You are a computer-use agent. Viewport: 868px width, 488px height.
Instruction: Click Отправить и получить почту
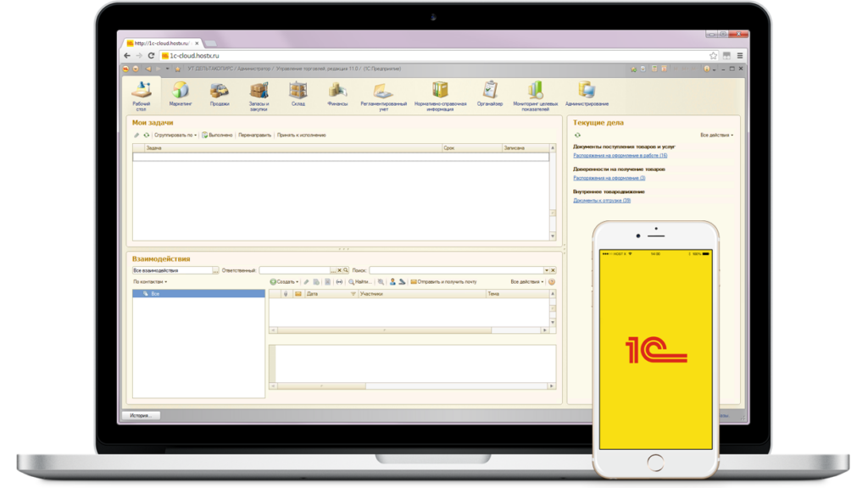click(443, 282)
